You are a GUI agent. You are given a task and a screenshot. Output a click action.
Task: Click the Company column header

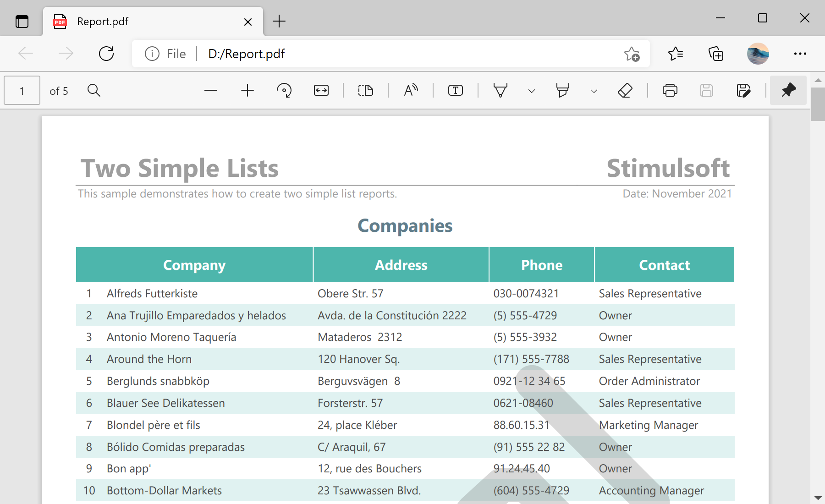194,265
